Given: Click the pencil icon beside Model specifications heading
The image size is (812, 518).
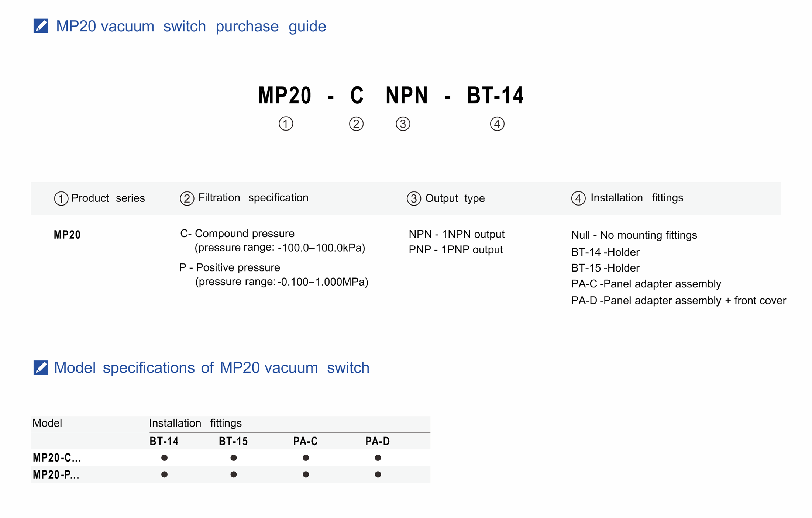Looking at the screenshot, I should click(x=41, y=367).
